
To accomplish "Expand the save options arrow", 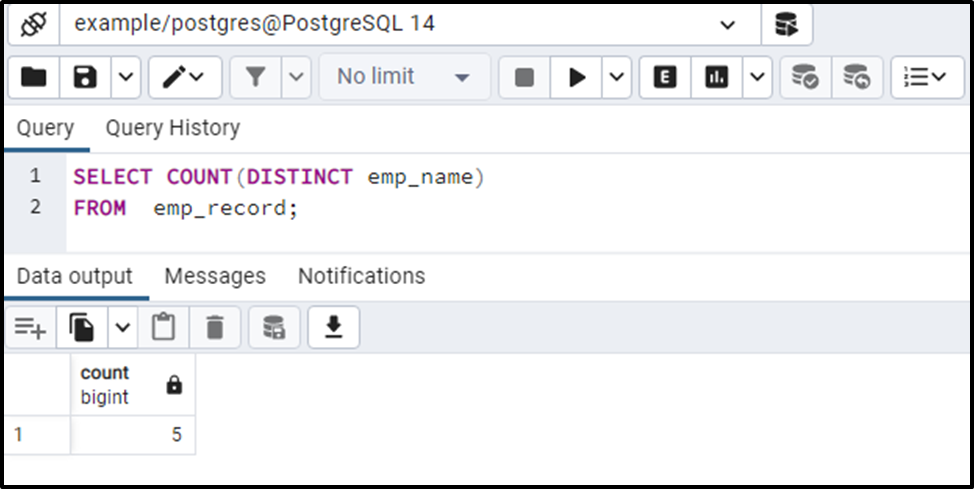I will 126,77.
